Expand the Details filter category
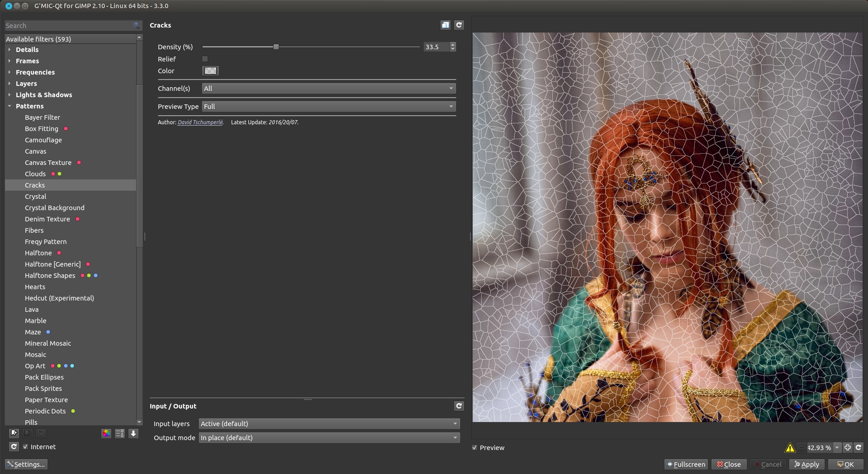 9,50
